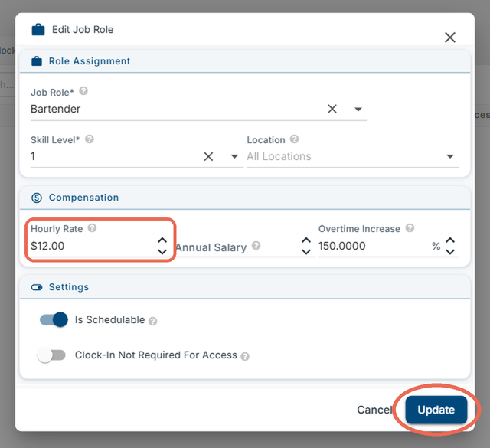Expand the Skill Level dropdown
Screen dimensions: 490x448
click(x=234, y=156)
